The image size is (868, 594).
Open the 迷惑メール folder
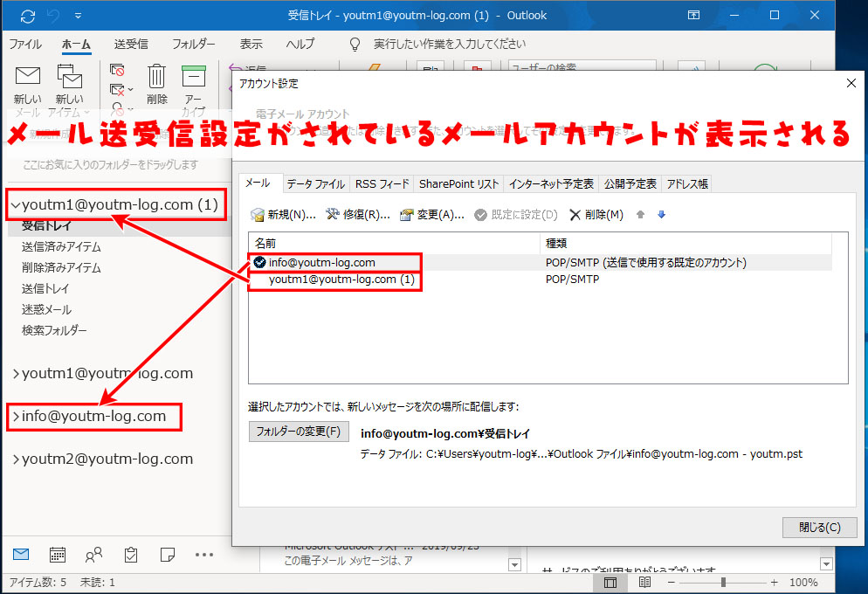pyautogui.click(x=46, y=310)
